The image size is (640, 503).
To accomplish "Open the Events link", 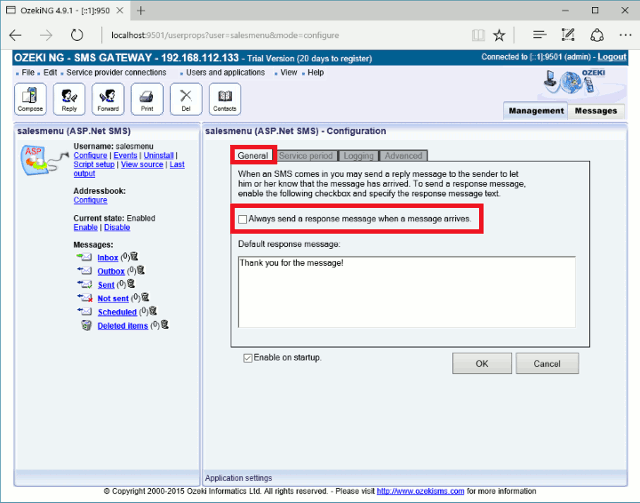I will [x=125, y=155].
